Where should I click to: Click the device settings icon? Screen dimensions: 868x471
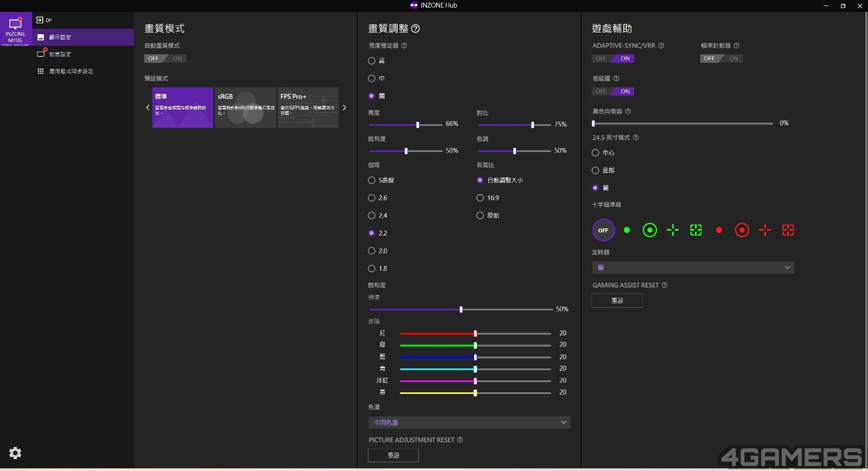pyautogui.click(x=41, y=54)
